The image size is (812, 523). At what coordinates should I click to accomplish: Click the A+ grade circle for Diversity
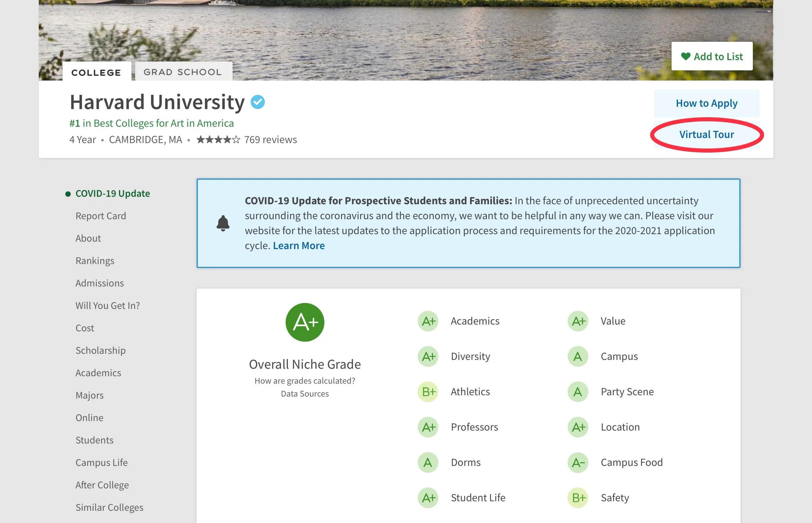click(428, 356)
